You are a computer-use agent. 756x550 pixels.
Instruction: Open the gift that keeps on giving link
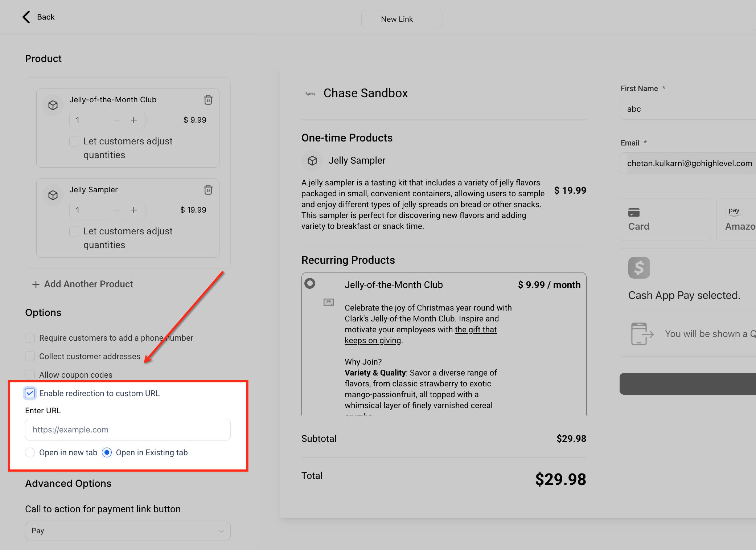coord(475,330)
